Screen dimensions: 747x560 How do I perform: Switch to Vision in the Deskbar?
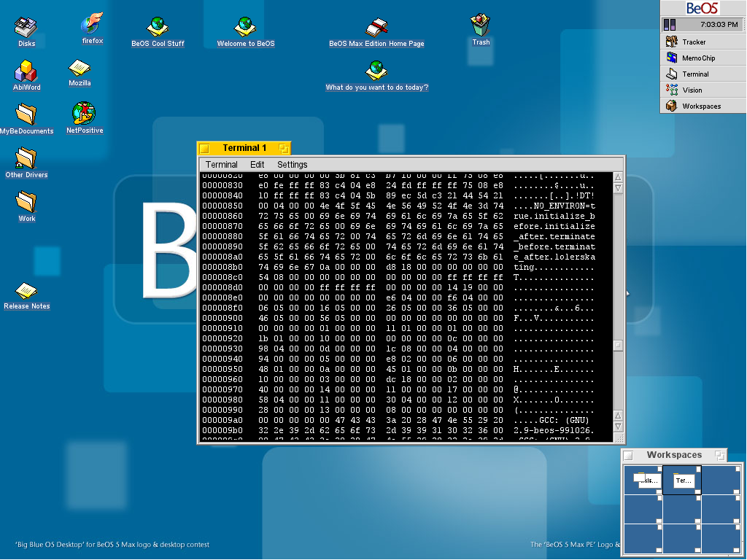(x=692, y=90)
